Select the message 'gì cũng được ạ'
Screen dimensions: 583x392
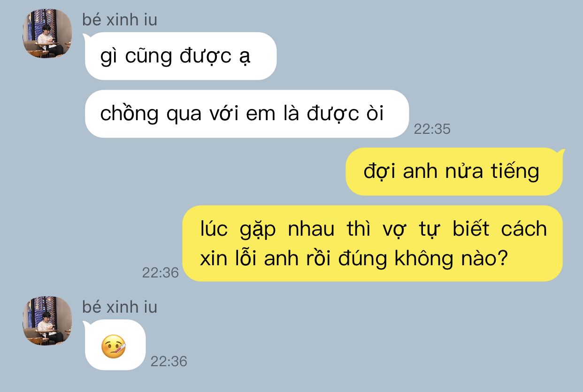[180, 56]
